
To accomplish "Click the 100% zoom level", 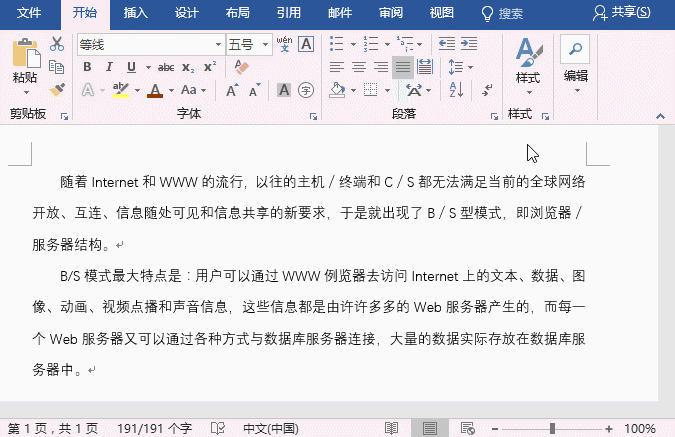I will (640, 429).
